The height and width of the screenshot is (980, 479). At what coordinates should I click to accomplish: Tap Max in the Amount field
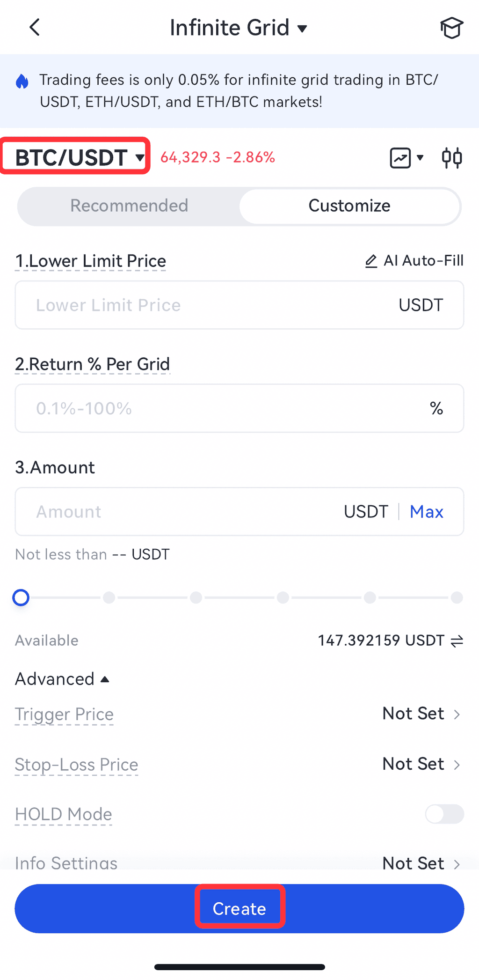pyautogui.click(x=426, y=512)
